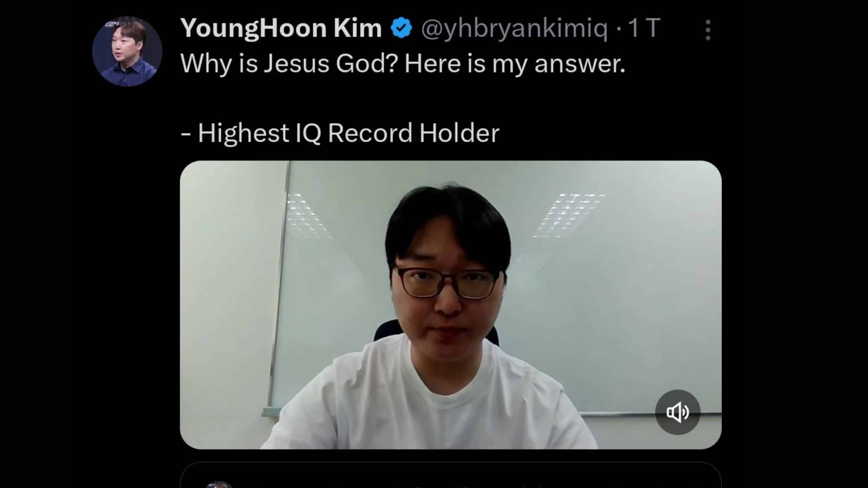This screenshot has height=488, width=868.
Task: Open the post detail via the timestamp
Action: tap(644, 28)
